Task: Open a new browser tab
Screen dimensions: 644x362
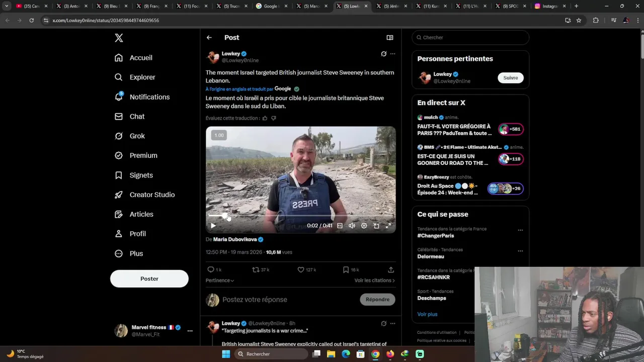Action: pos(576,6)
